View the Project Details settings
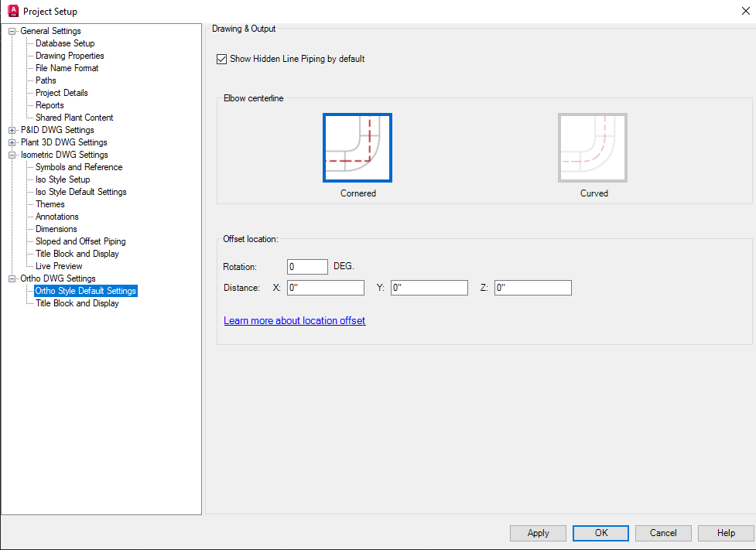The height and width of the screenshot is (550, 756). point(61,92)
